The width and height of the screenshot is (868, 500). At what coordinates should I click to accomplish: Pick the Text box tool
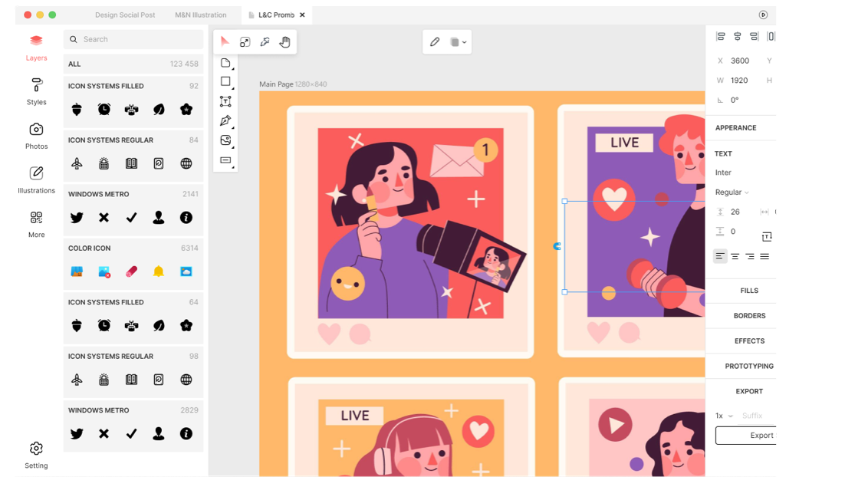(x=225, y=101)
